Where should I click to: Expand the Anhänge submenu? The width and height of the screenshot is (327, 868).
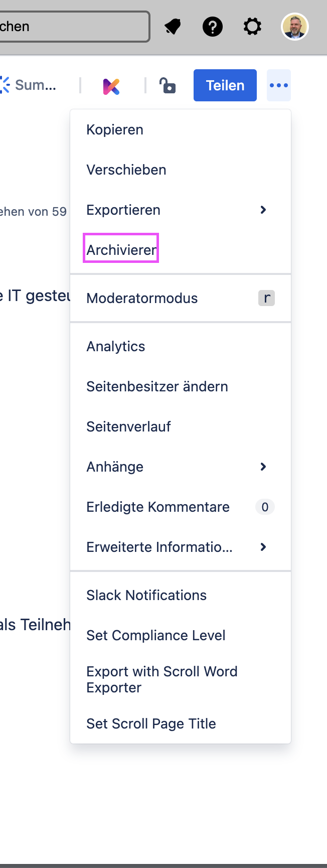(x=181, y=467)
